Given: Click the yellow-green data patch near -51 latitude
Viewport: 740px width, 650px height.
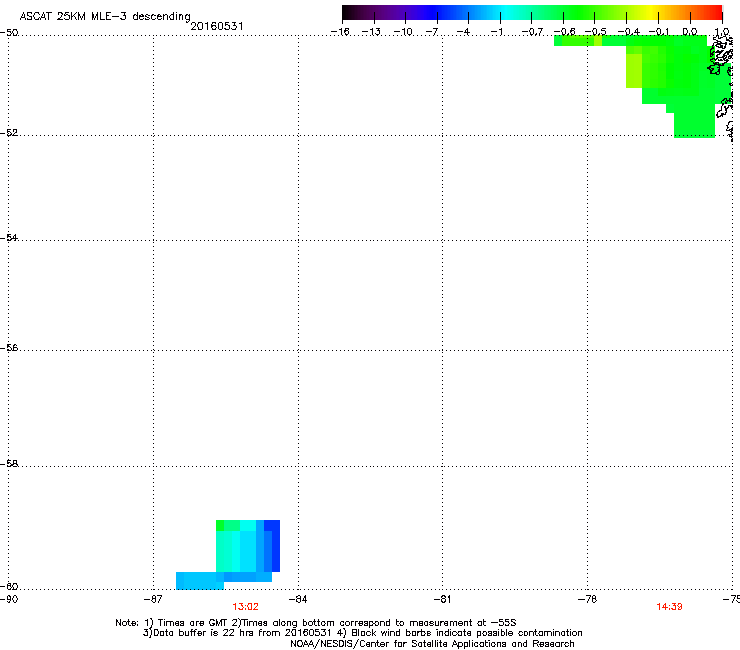Looking at the screenshot, I should (x=634, y=71).
